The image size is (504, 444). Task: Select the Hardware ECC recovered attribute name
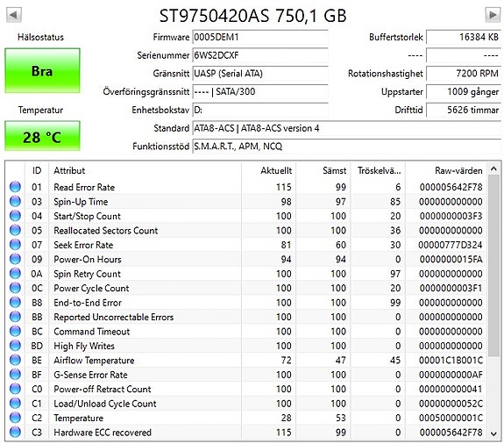pyautogui.click(x=103, y=433)
